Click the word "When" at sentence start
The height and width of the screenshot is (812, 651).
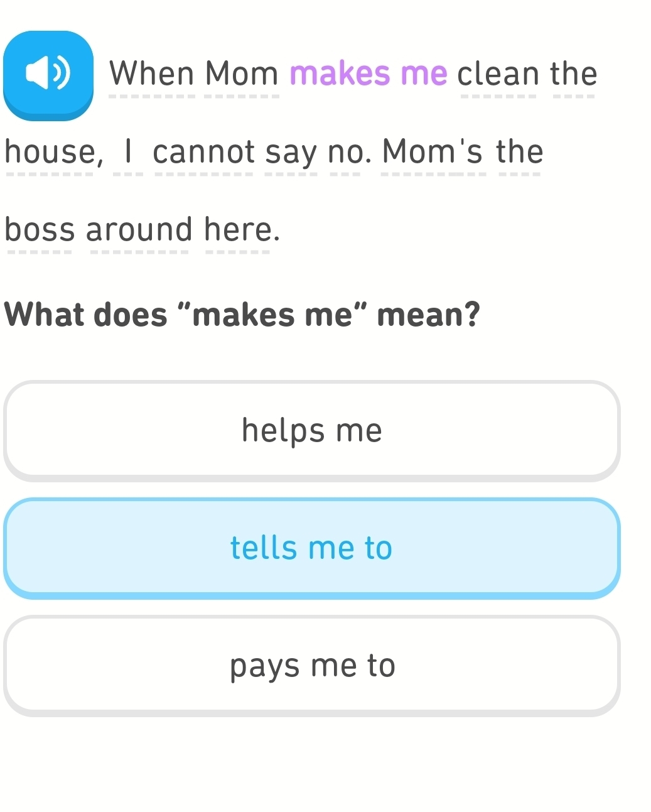tap(154, 73)
